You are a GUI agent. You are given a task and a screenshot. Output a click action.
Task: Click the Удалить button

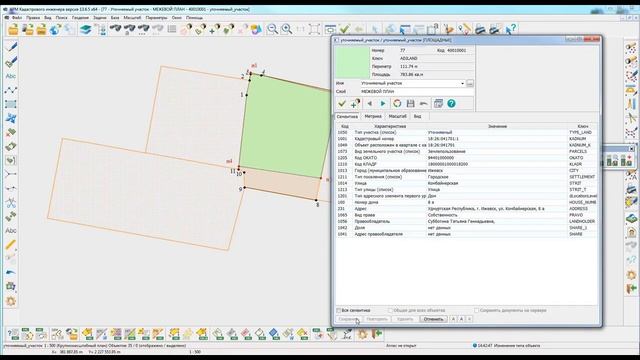tap(405, 319)
